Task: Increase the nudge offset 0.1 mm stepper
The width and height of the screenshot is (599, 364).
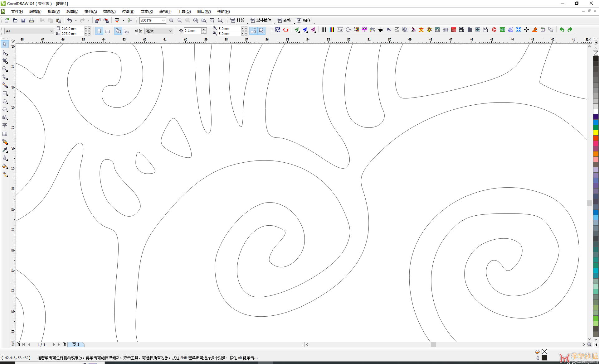Action: (x=204, y=29)
